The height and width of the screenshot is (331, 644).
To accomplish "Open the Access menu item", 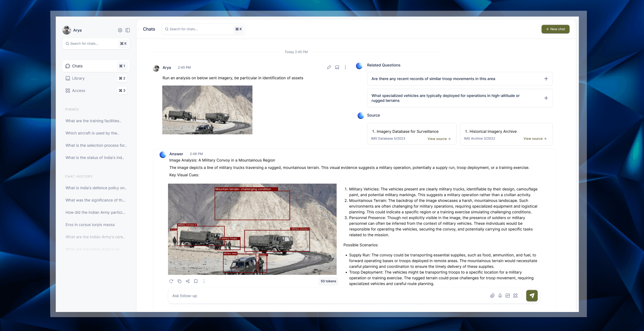I will point(78,91).
